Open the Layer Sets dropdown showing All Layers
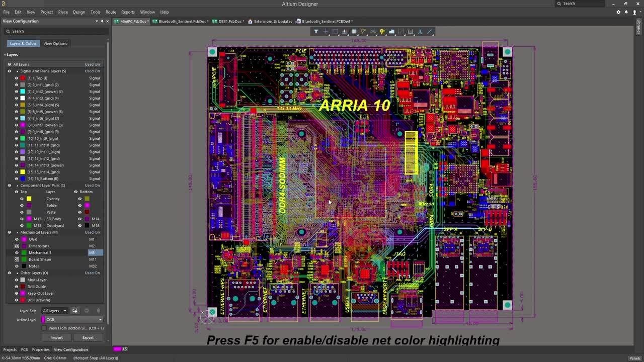The image size is (644, 362). click(54, 311)
